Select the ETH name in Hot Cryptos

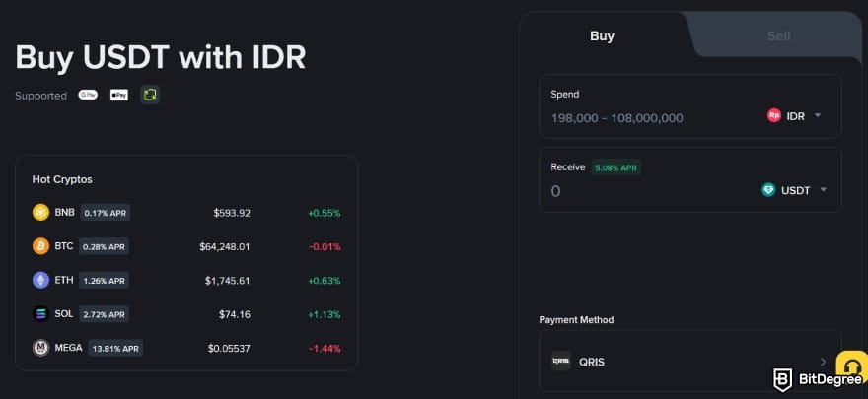click(x=64, y=280)
